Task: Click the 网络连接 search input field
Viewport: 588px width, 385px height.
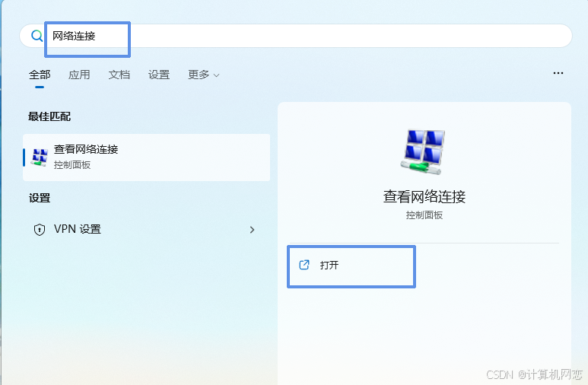Action: 295,36
